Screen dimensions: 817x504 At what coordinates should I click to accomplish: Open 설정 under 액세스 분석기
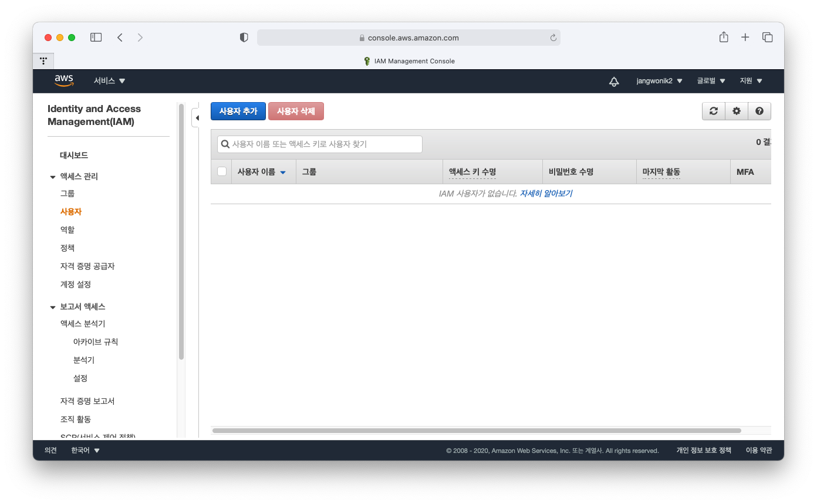tap(80, 378)
